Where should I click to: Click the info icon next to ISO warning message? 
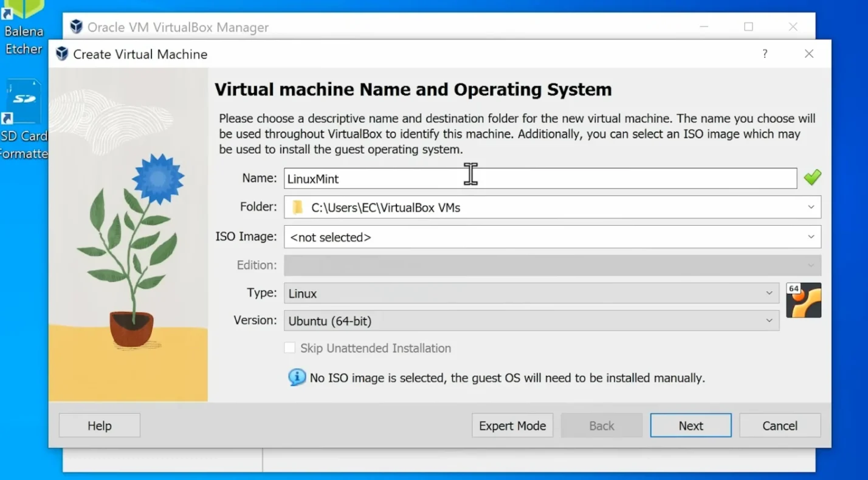(297, 377)
